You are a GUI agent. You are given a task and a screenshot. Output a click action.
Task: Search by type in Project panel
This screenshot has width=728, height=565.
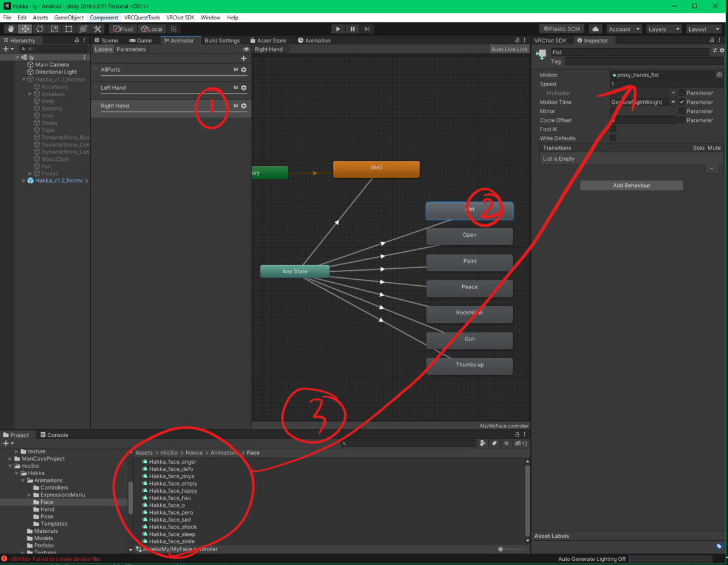[482, 444]
